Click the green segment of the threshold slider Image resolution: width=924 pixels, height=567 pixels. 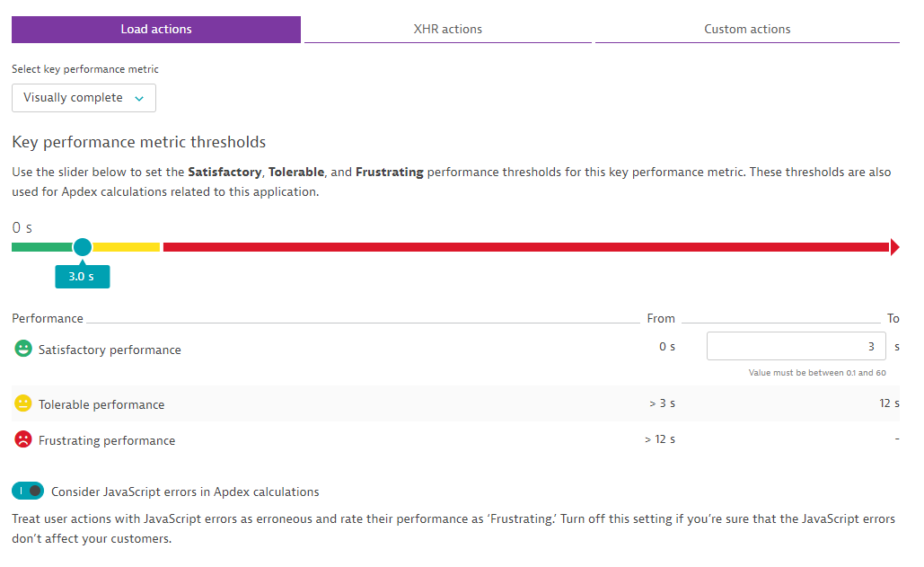click(x=41, y=247)
